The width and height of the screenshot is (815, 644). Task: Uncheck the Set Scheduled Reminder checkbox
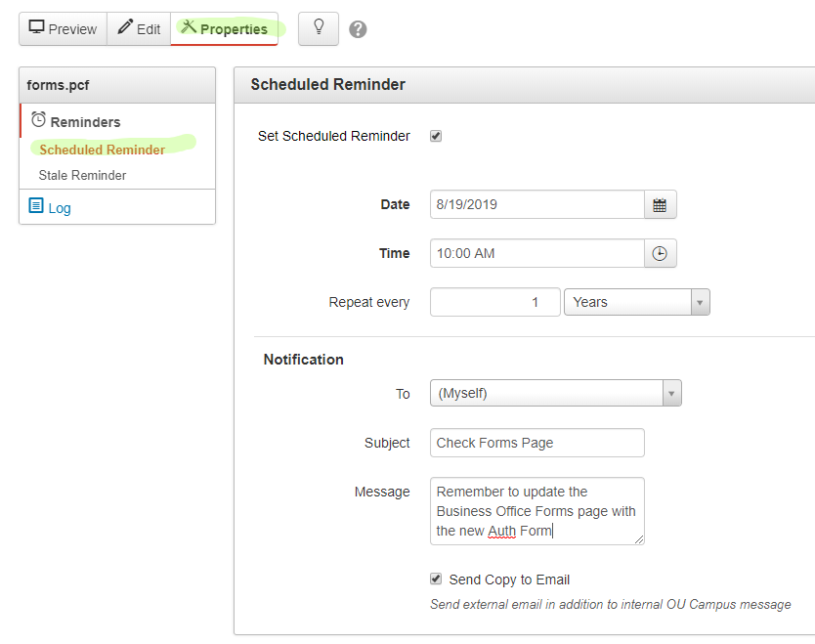[x=436, y=136]
